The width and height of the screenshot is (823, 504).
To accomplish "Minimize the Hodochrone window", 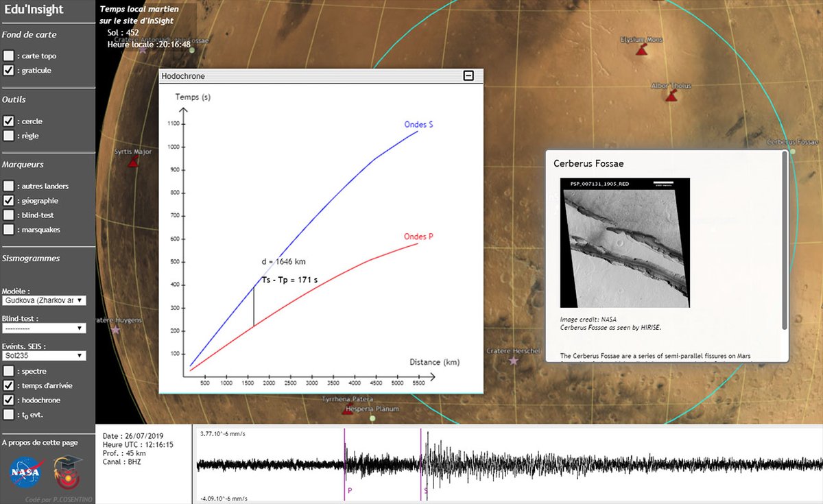I will click(x=468, y=76).
